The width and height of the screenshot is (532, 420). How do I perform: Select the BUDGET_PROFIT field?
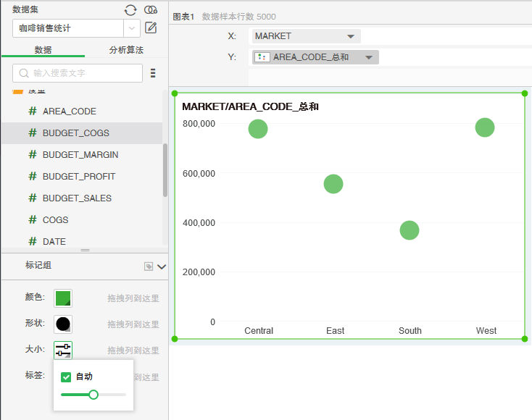78,176
